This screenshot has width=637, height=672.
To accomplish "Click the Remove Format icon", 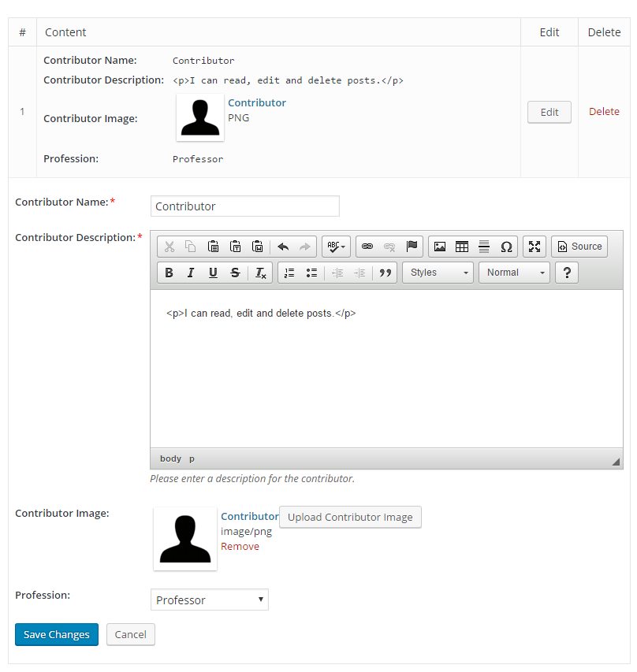I will (260, 273).
